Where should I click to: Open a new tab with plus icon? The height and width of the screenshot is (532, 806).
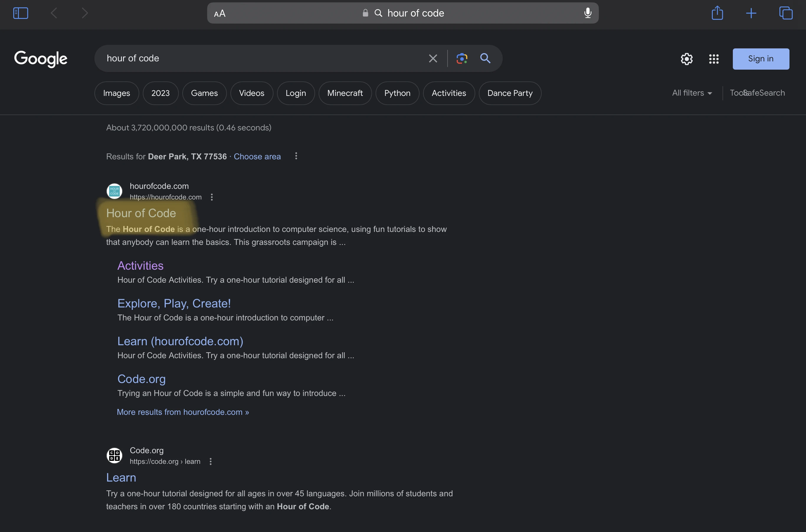(x=751, y=13)
